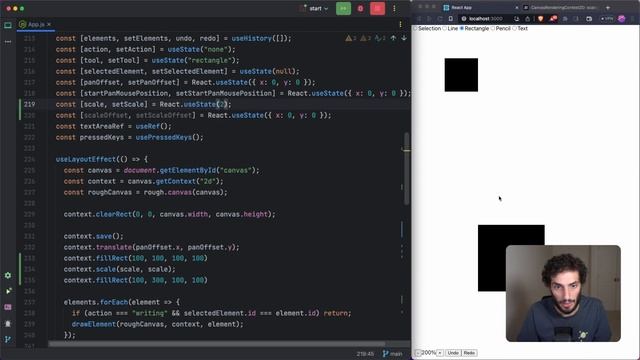Open the browser wallet icon
The height and width of the screenshot is (360, 640).
pos(589,19)
